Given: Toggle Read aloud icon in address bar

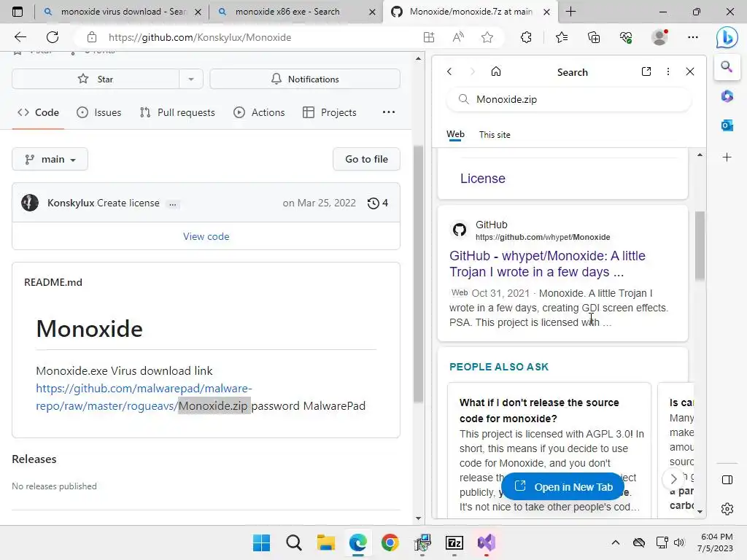Looking at the screenshot, I should [458, 37].
